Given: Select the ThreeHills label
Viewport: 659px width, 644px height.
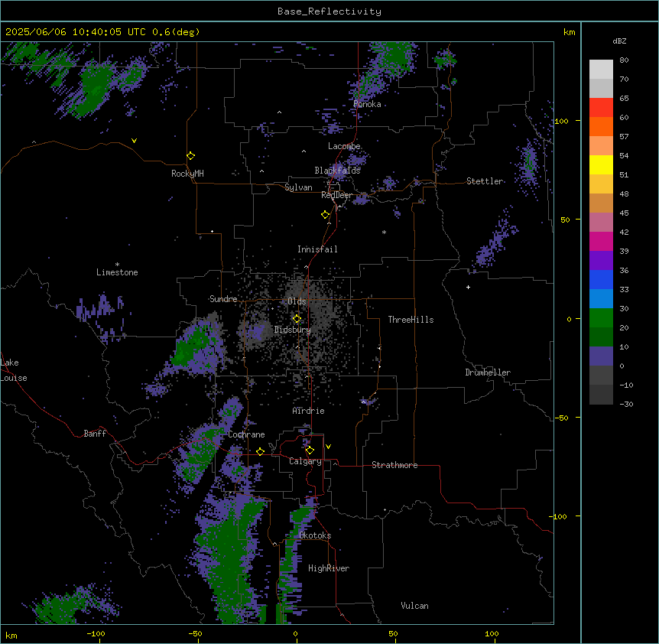Looking at the screenshot, I should coord(411,320).
